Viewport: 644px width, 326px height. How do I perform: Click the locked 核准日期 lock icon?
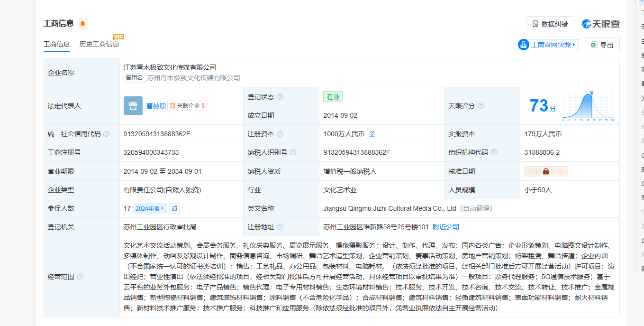click(545, 171)
